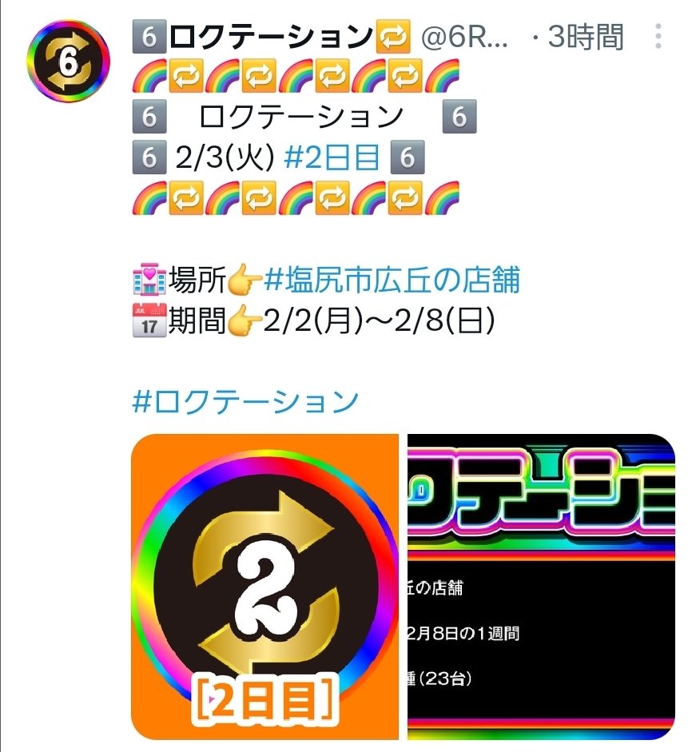
Task: Click the 2/3(火) date text
Action: pos(225,157)
